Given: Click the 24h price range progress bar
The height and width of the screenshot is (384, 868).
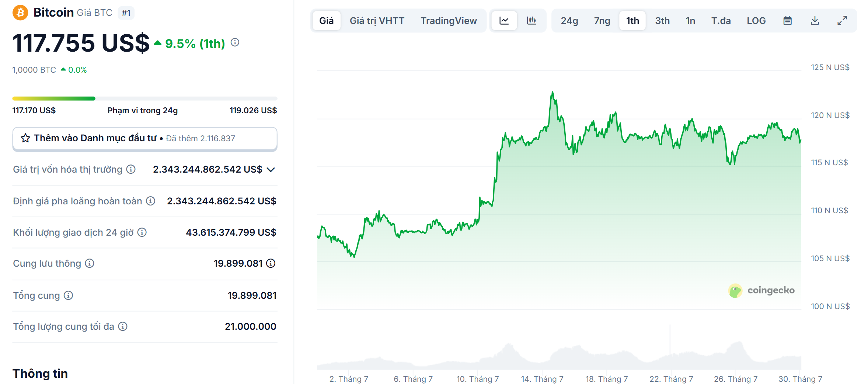Looking at the screenshot, I should [x=145, y=98].
